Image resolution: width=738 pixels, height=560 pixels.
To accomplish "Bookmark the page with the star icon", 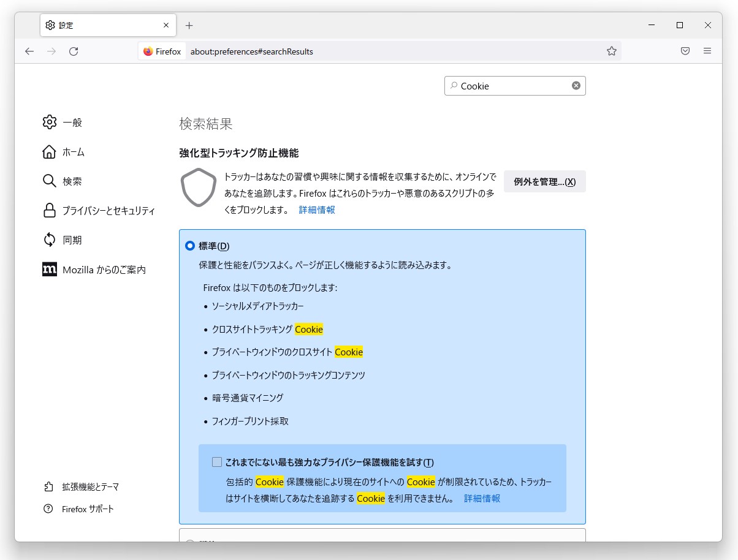I will [x=611, y=51].
